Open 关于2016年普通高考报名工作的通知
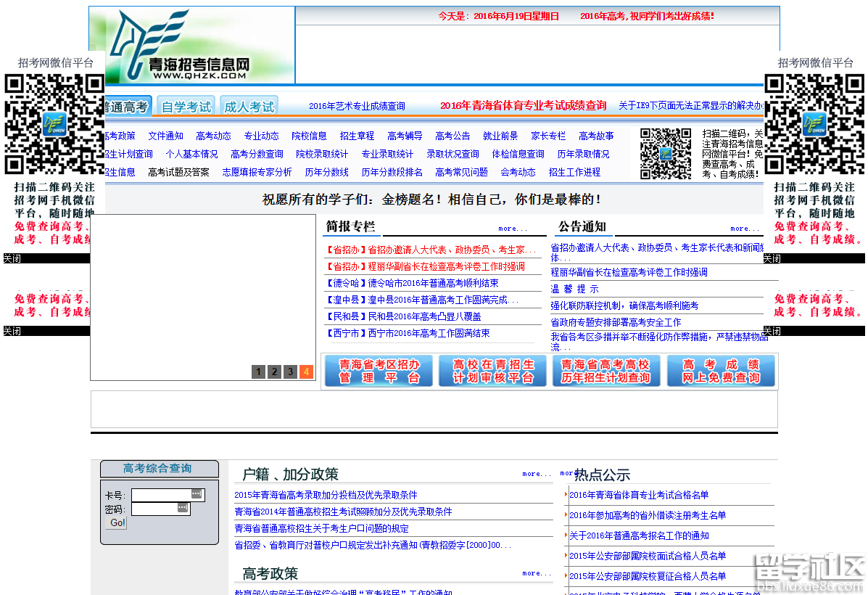The width and height of the screenshot is (868, 595). click(x=639, y=535)
